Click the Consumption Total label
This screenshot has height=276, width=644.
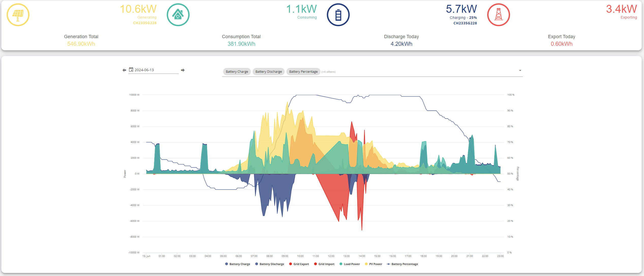241,37
